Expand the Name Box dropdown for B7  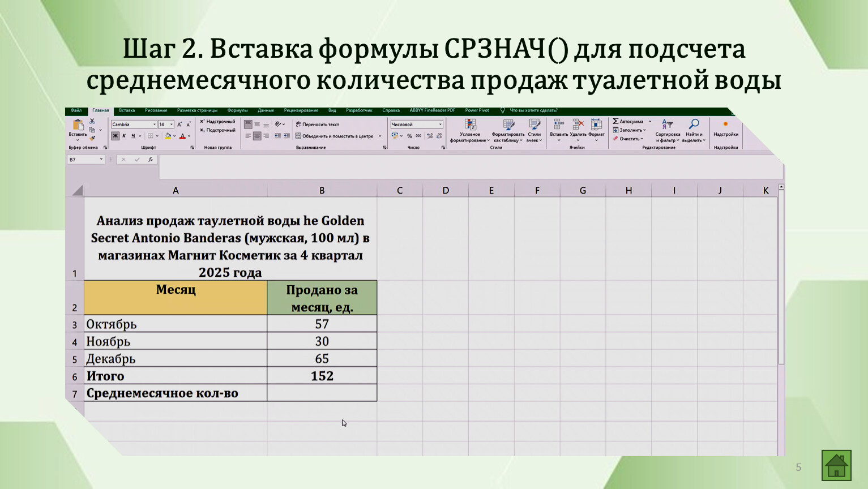(101, 160)
